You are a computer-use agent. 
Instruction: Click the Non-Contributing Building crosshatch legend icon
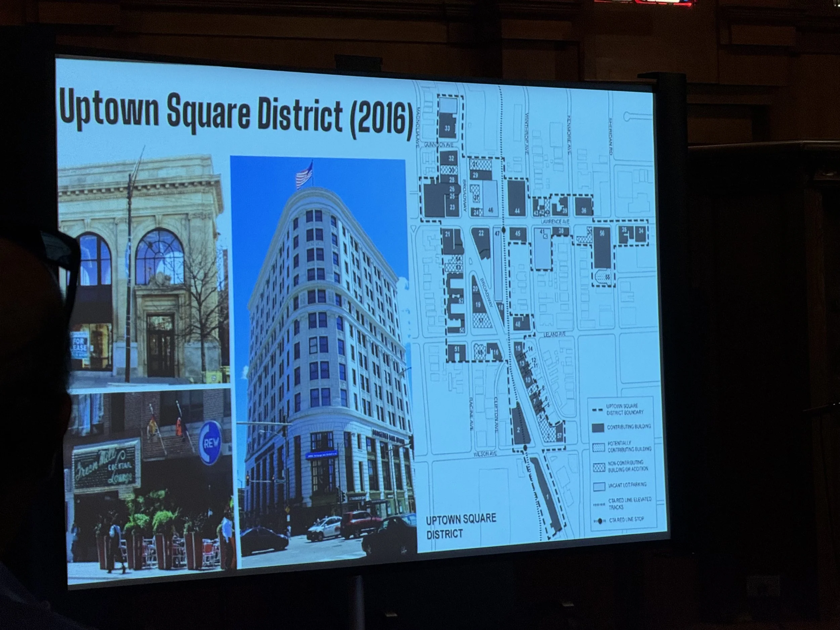coord(599,467)
